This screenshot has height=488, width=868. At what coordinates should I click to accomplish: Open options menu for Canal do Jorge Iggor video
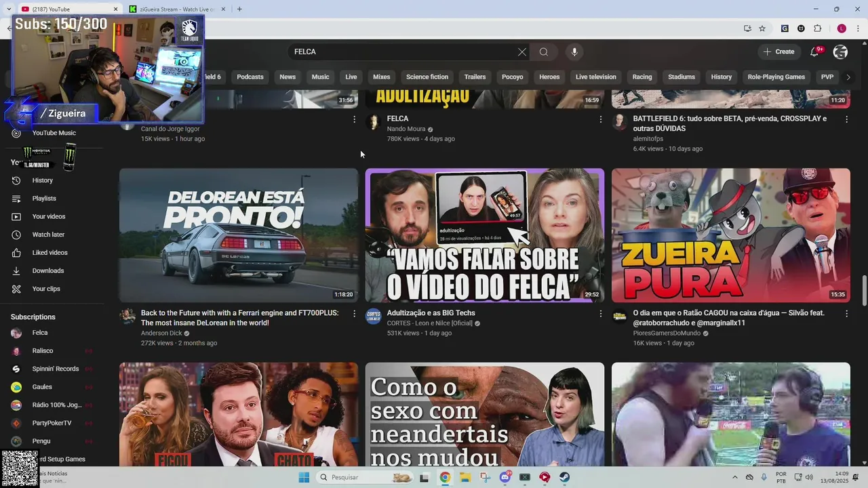[x=354, y=119]
